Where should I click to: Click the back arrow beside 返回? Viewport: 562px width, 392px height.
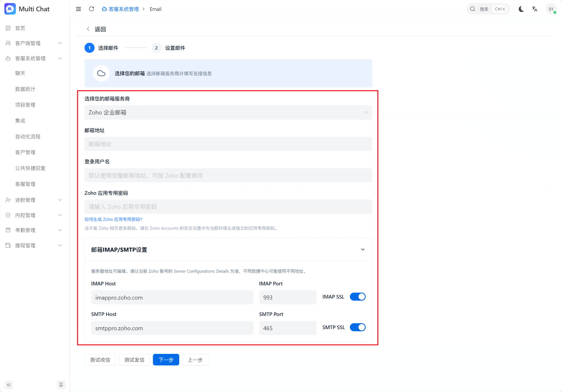click(x=88, y=29)
